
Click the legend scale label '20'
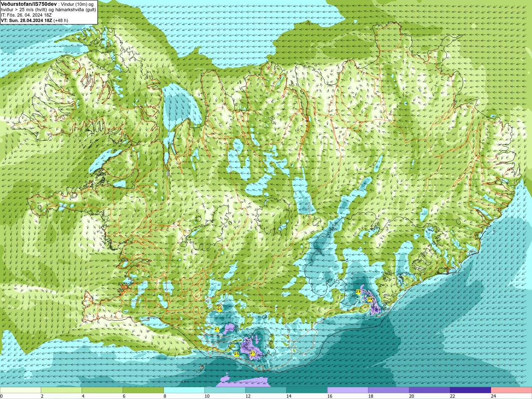click(411, 396)
